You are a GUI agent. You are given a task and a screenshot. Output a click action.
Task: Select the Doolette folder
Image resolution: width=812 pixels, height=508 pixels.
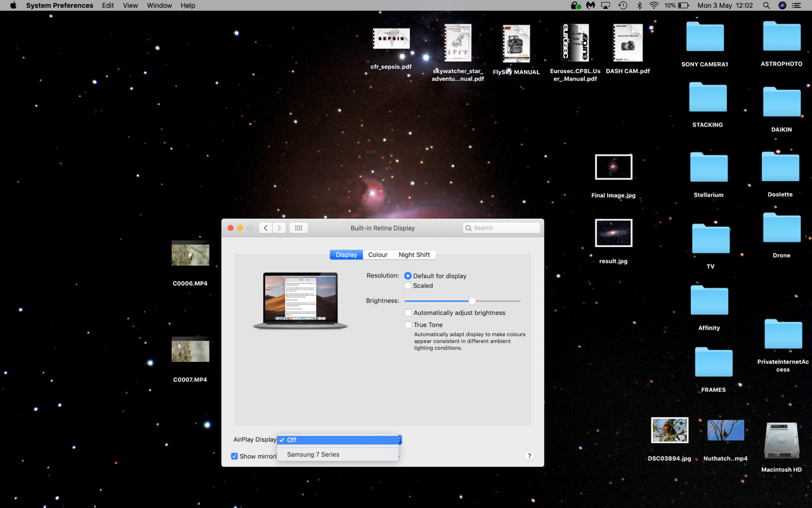tap(780, 166)
